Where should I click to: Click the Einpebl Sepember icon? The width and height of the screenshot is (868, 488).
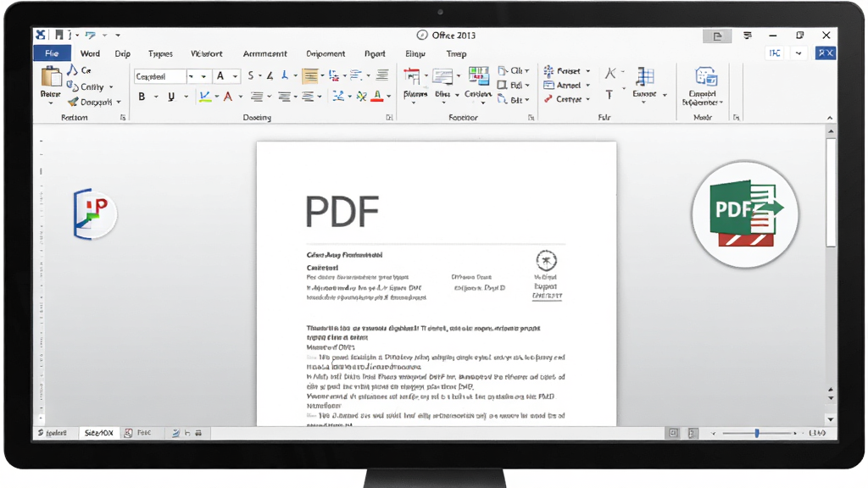706,77
